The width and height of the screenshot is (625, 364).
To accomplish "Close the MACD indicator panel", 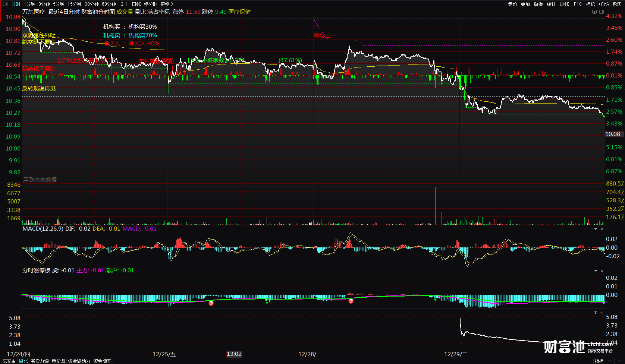I will tap(602, 229).
